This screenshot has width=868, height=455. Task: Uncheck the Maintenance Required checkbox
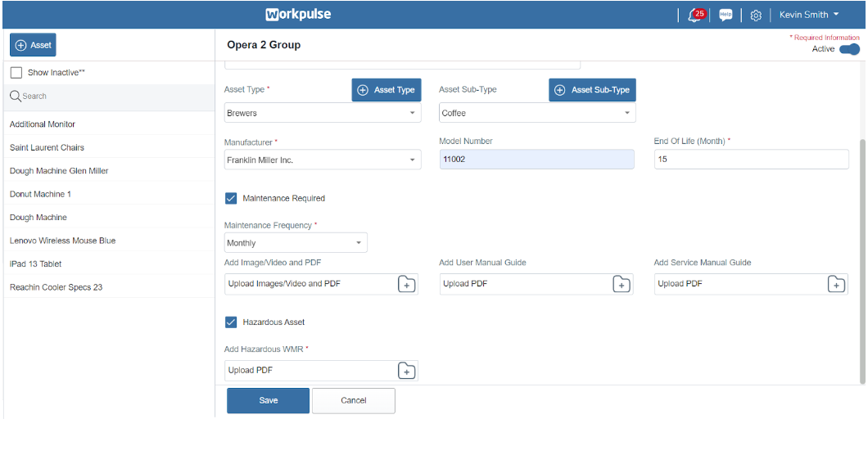pos(231,198)
